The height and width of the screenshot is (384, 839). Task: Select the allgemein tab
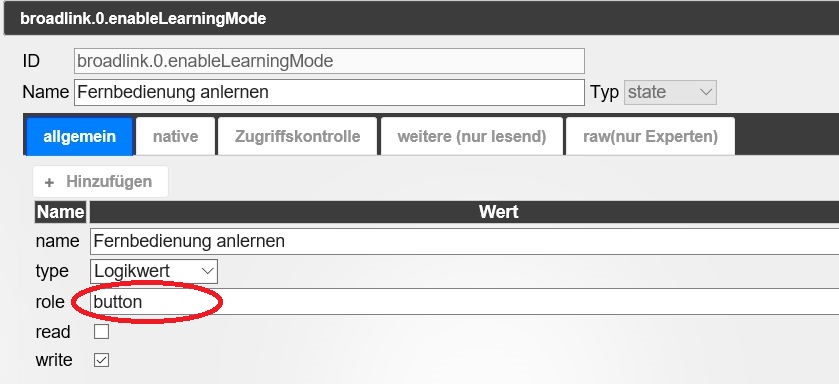[x=79, y=136]
